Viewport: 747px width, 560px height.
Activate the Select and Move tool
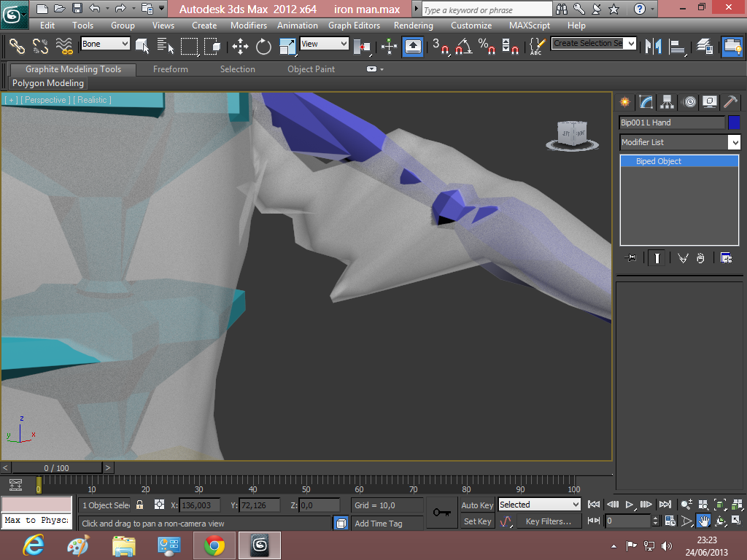point(240,46)
